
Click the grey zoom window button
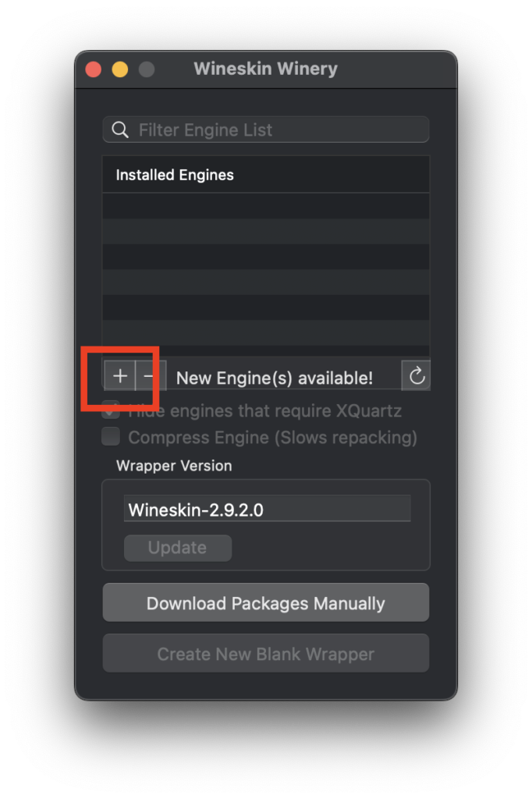[147, 69]
